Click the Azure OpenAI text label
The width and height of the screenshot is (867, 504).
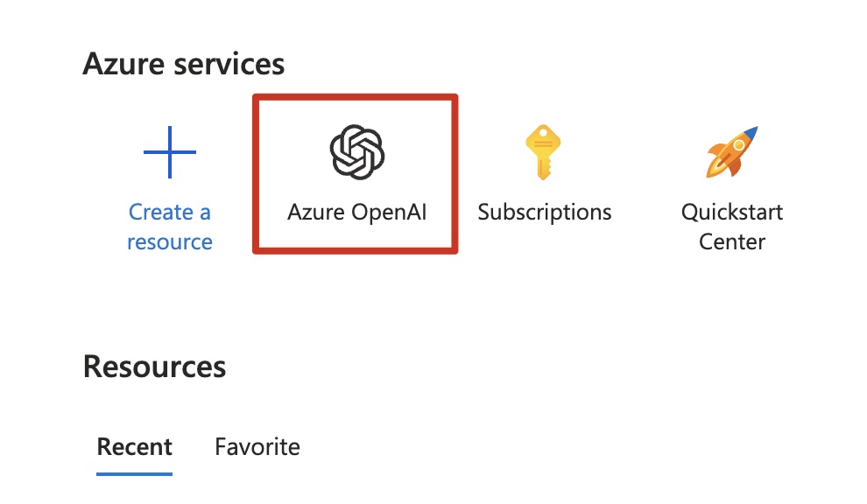tap(355, 212)
